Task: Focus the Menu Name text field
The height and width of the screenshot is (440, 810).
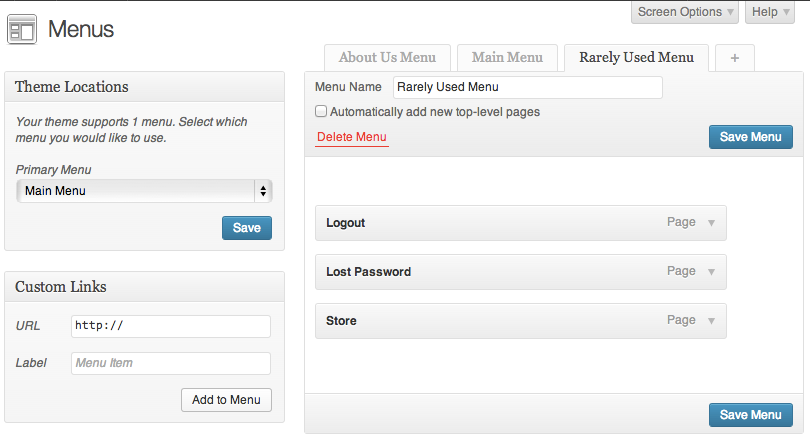Action: (527, 88)
